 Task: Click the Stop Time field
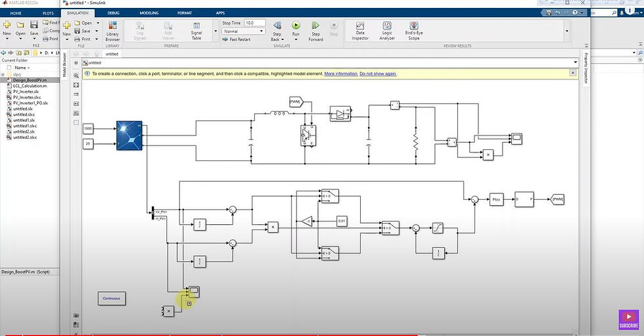pos(255,23)
